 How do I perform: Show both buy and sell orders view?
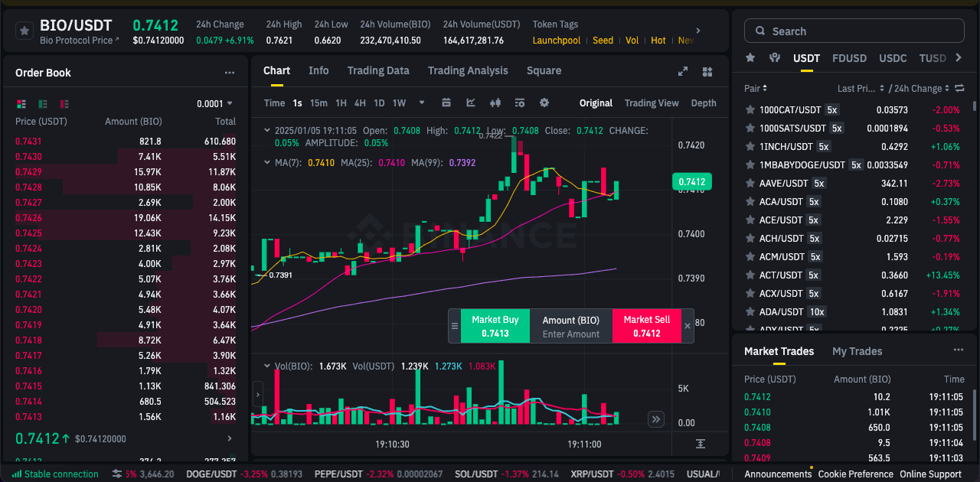point(21,103)
